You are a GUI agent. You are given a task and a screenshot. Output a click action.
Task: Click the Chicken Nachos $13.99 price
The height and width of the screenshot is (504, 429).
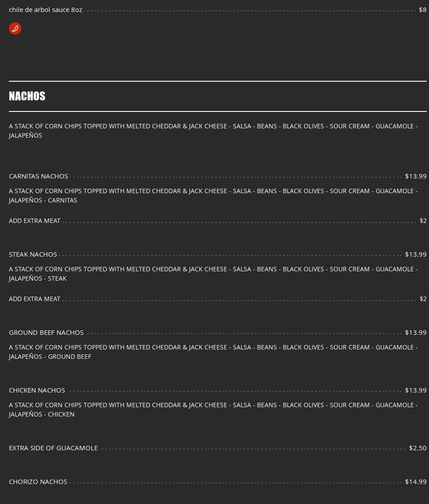click(415, 390)
